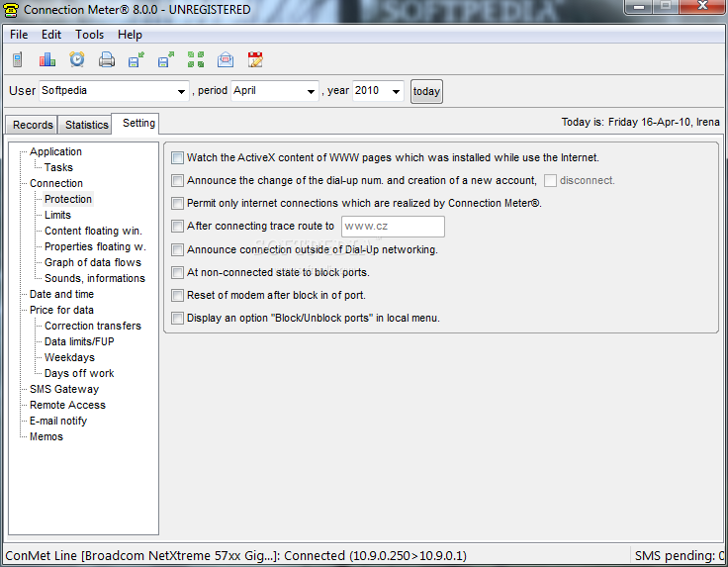
Task: Enable After connecting trace route to checkbox
Action: coord(177,227)
